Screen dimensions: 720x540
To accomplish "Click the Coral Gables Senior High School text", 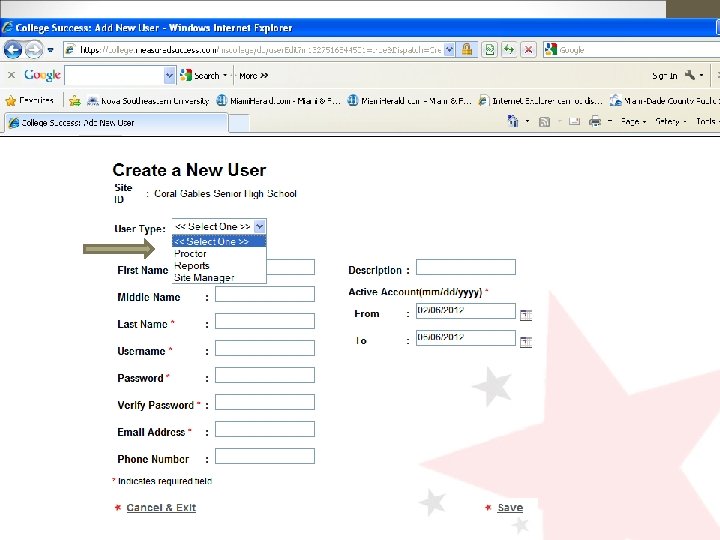I will [x=225, y=194].
